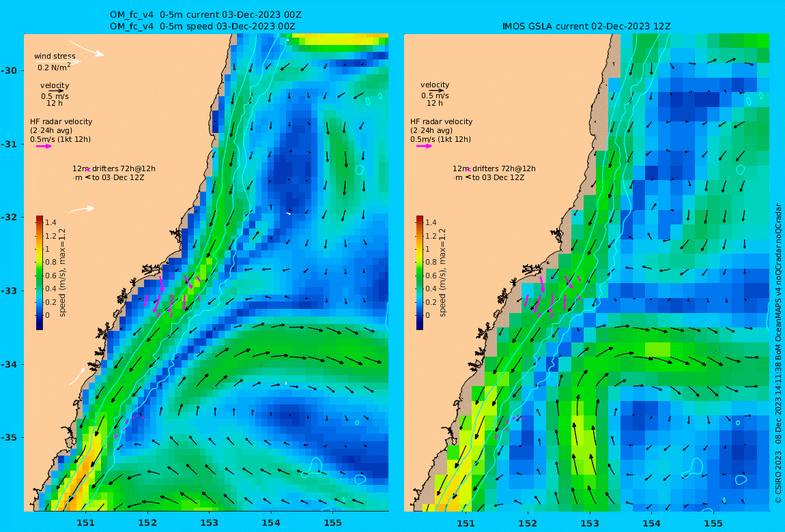Click the 154 longitude label under right map

click(651, 523)
